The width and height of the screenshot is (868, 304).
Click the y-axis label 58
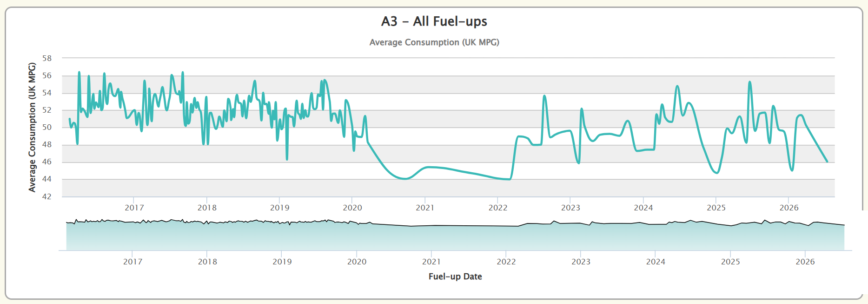click(x=47, y=58)
